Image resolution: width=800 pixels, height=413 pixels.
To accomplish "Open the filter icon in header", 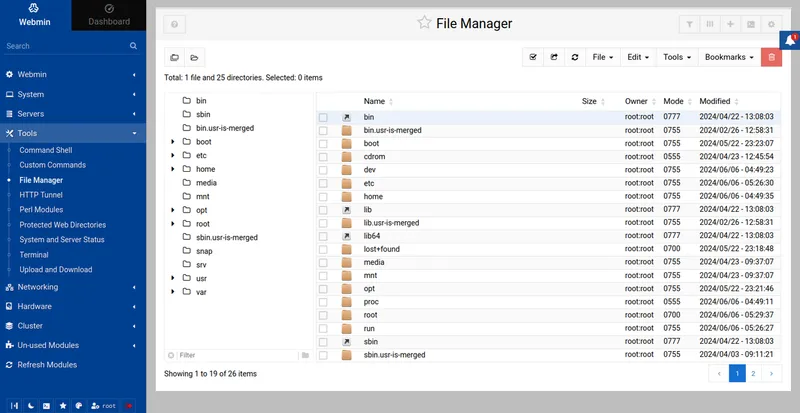I will [x=690, y=24].
